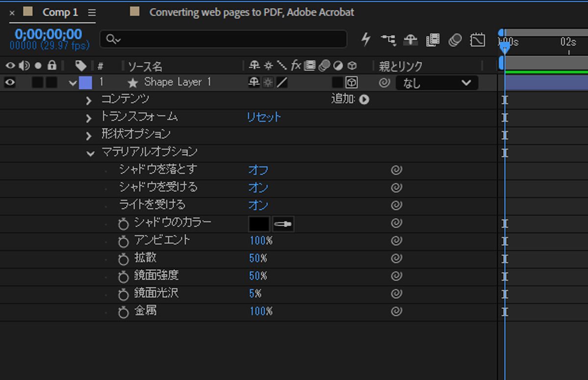The width and height of the screenshot is (588, 380).
Task: Click the current timecode 0;00;00;00
Action: 49,34
